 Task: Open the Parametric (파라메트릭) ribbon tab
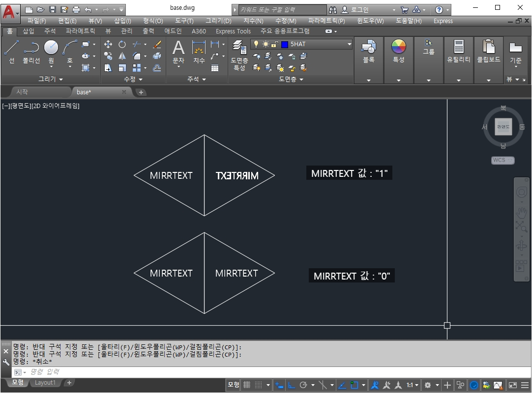point(81,31)
